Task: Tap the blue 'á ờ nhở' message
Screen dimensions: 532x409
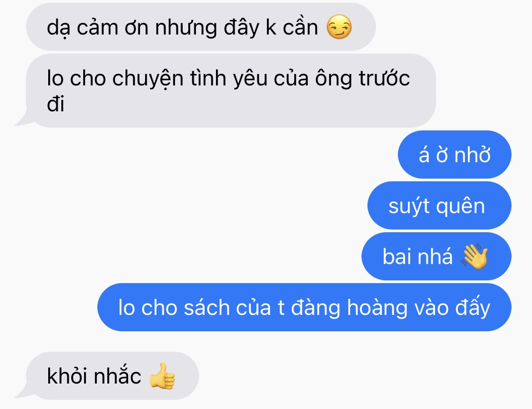Action: 455,155
